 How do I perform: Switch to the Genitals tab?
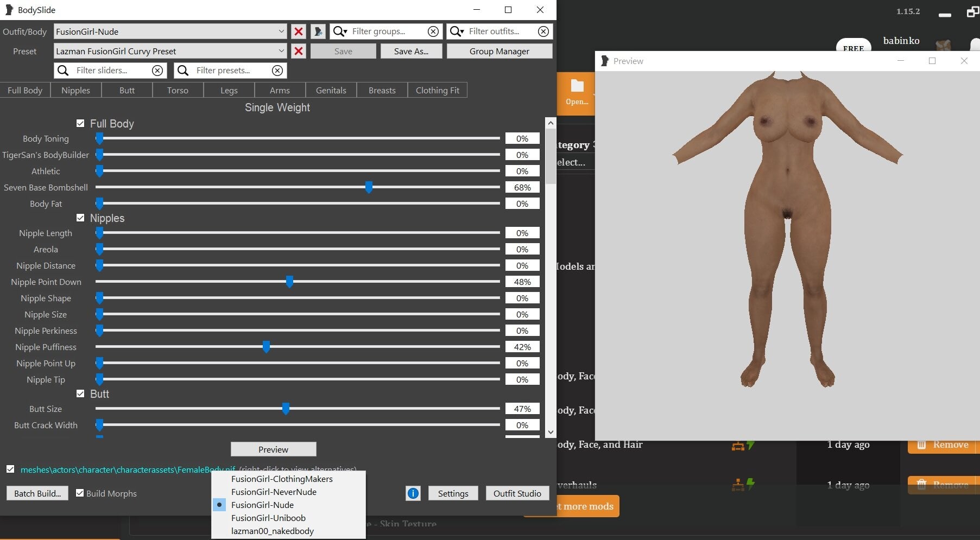[x=331, y=90]
